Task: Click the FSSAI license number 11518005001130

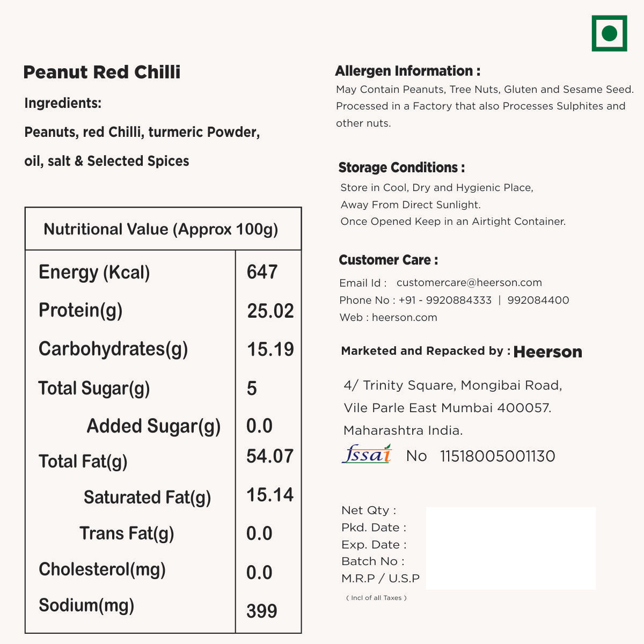Action: [497, 456]
